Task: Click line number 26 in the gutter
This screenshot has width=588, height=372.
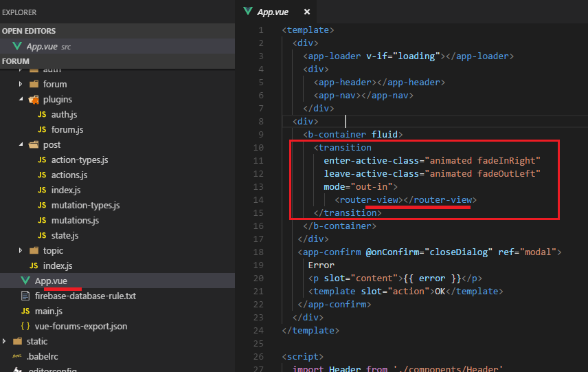Action: [258, 357]
